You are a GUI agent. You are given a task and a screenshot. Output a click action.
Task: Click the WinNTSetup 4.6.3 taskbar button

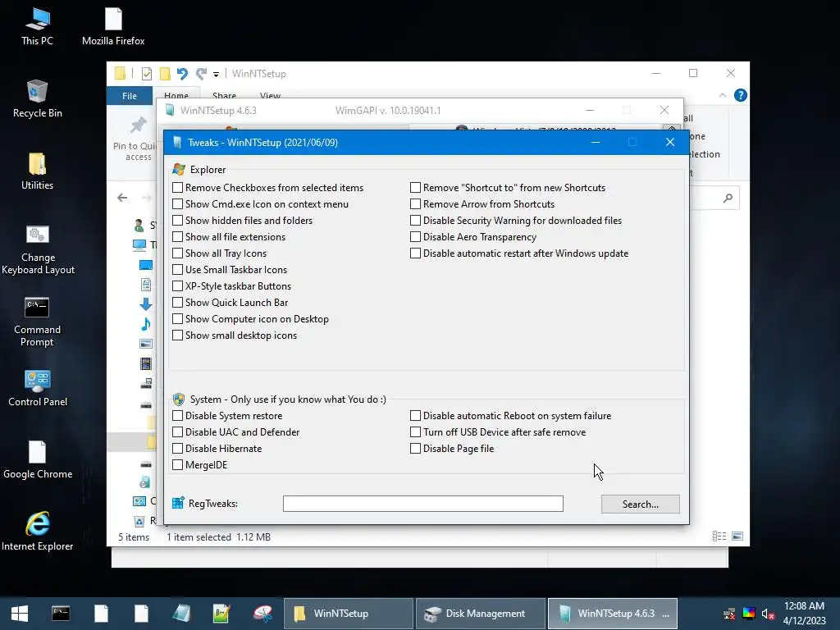(613, 614)
